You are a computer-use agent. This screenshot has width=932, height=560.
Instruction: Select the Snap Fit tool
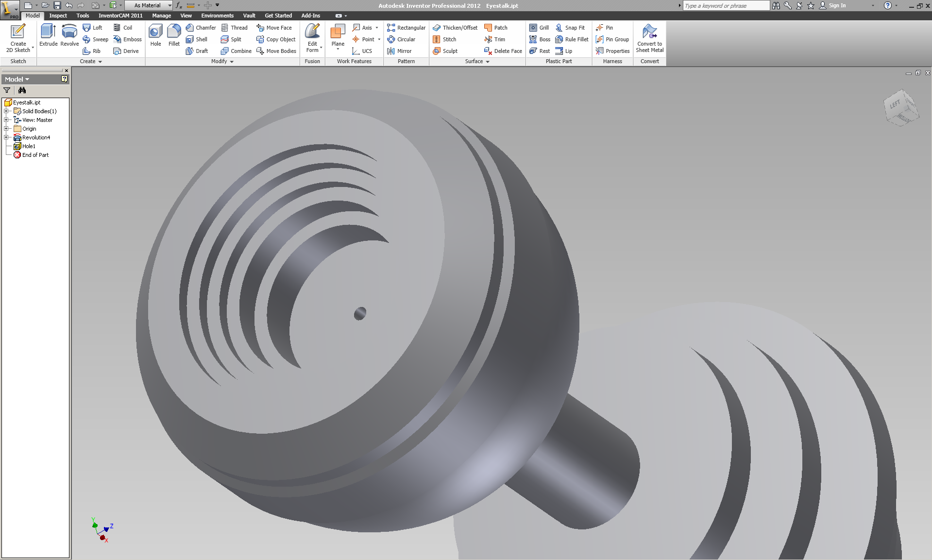pos(570,28)
